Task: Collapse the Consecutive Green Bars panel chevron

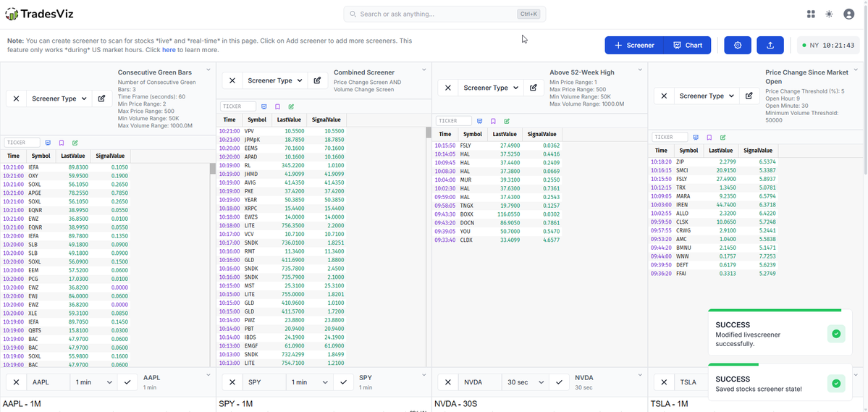Action: [x=208, y=70]
